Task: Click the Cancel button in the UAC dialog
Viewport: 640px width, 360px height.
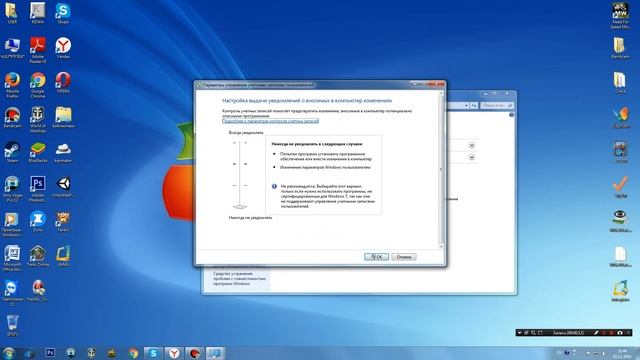Action: coord(404,257)
